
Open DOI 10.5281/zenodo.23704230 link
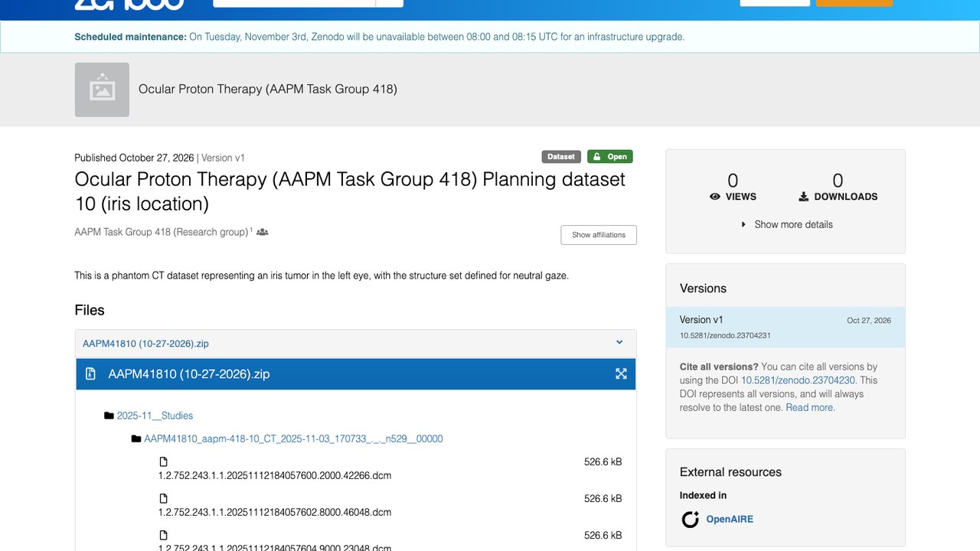798,380
